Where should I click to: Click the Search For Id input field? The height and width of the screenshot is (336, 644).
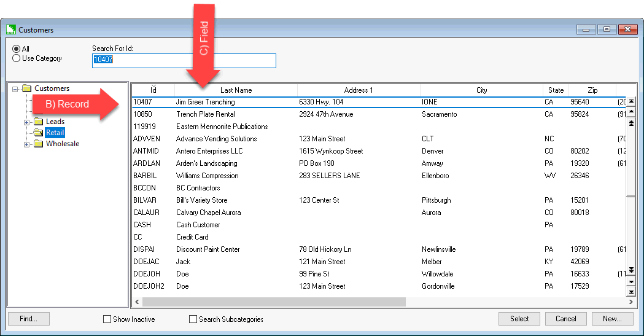(184, 60)
